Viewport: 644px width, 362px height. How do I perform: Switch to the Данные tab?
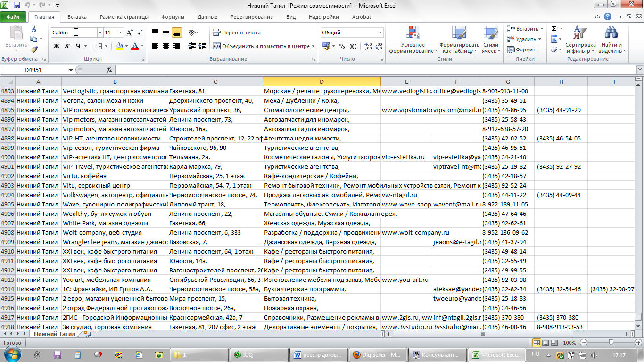coord(207,17)
